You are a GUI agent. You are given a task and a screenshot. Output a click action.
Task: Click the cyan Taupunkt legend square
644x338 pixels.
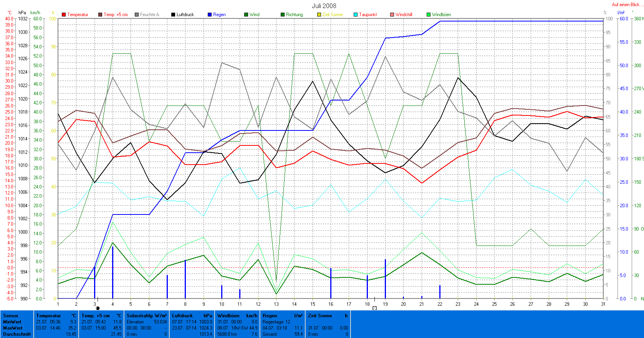click(356, 15)
